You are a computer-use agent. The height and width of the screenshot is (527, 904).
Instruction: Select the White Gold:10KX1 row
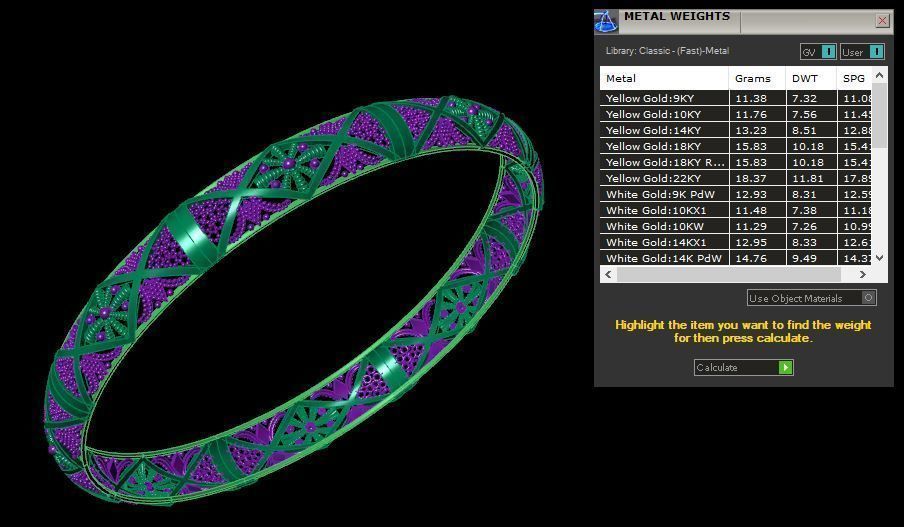736,210
